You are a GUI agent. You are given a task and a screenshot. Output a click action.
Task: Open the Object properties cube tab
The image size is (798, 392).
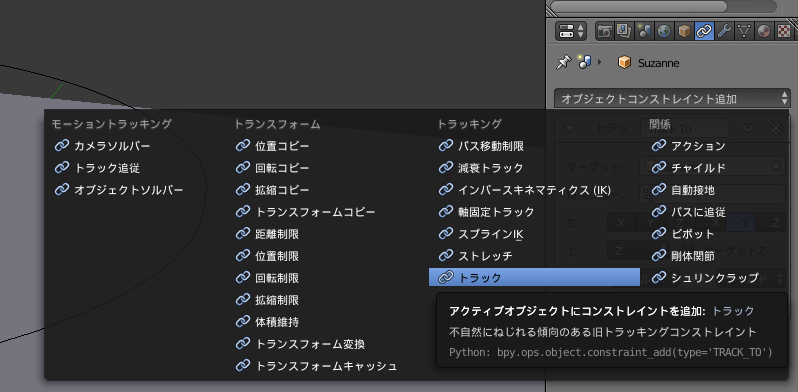click(x=684, y=32)
